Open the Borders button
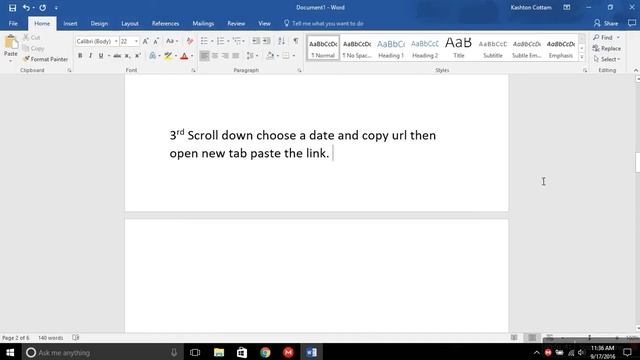The height and width of the screenshot is (360, 640). [286, 56]
